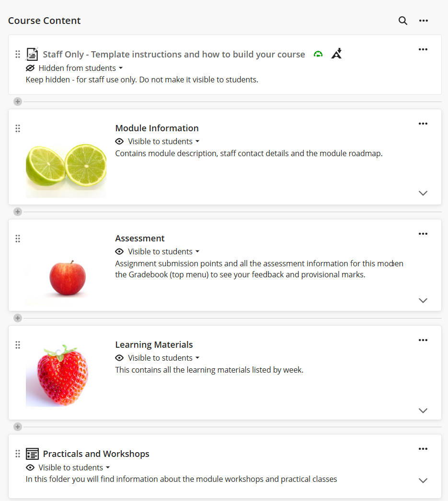Click the Staff Only document icon

32,54
